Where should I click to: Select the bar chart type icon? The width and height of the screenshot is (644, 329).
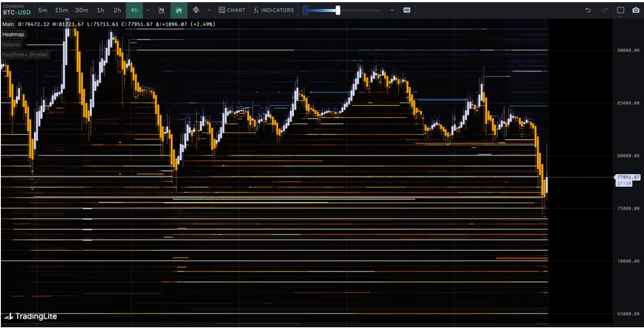click(162, 10)
